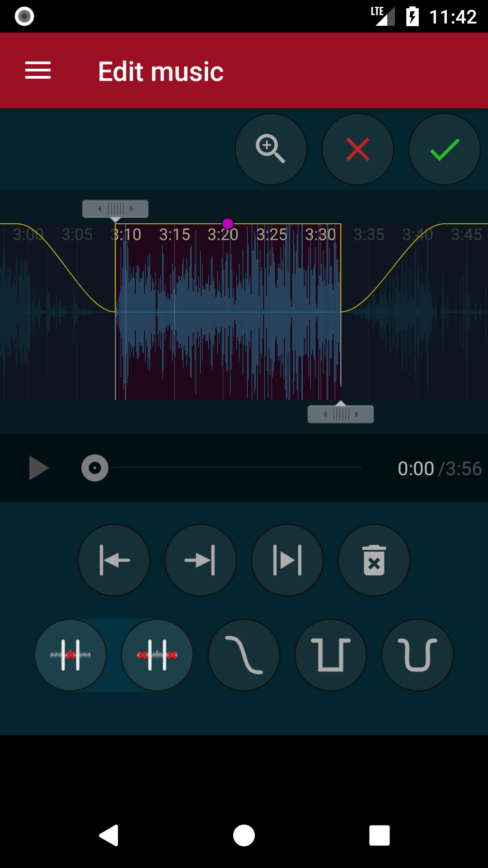Click the 3:45 timeline label
The image size is (488, 868).
466,235
